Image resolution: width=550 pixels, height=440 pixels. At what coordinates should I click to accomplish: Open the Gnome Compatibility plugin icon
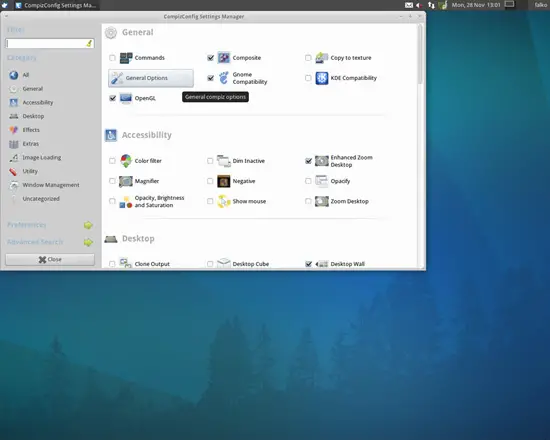[224, 78]
